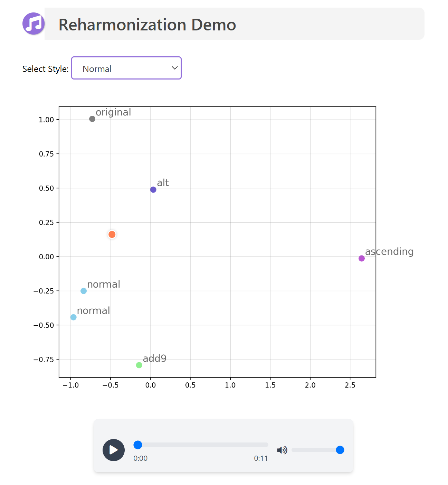This screenshot has height=485, width=448.
Task: Click the audio progress seek handle
Action: click(x=138, y=445)
